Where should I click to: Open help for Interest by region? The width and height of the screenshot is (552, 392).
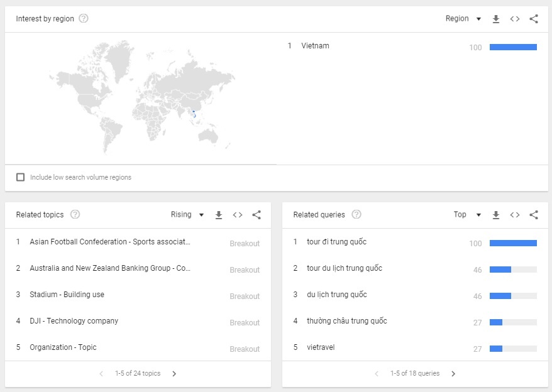point(84,19)
